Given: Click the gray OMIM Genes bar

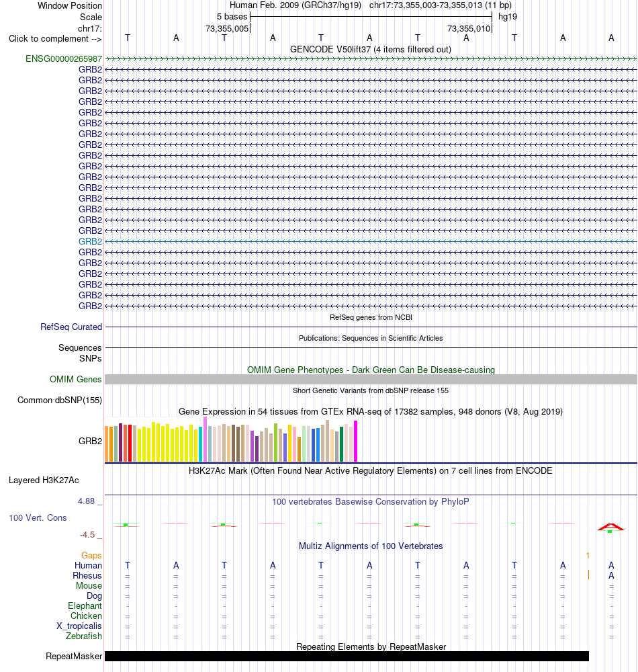Looking at the screenshot, I should [371, 379].
